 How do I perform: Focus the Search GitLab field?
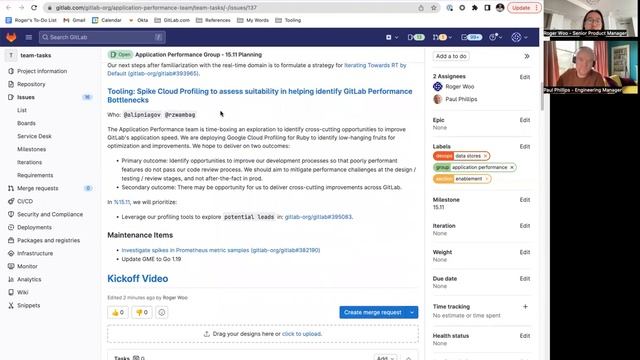click(102, 37)
